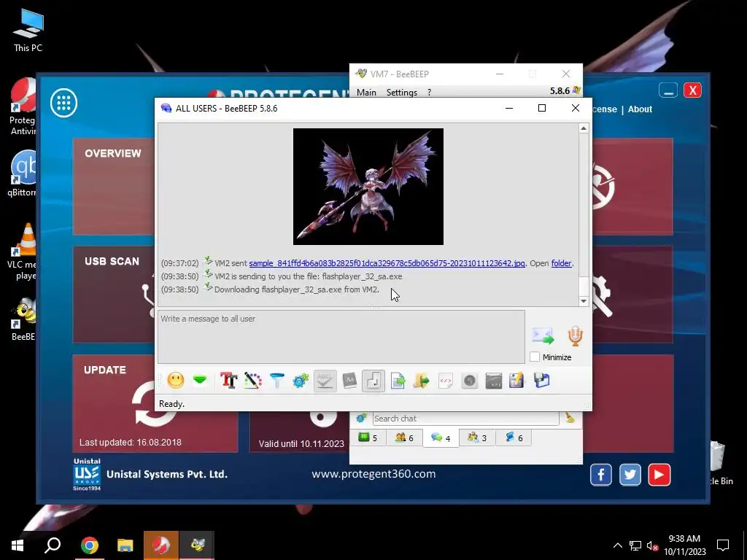Open Protegent YouTube channel icon

click(x=659, y=475)
